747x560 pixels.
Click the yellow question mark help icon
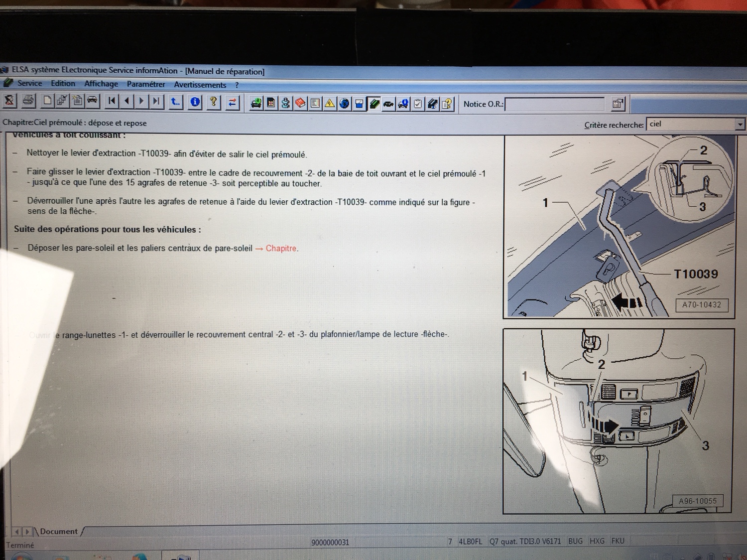click(214, 102)
